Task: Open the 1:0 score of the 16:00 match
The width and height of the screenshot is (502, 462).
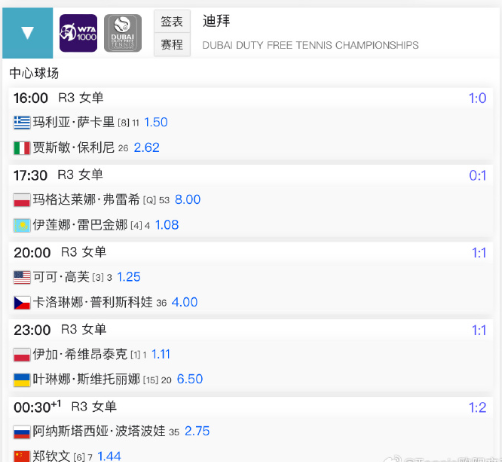Action: [477, 98]
